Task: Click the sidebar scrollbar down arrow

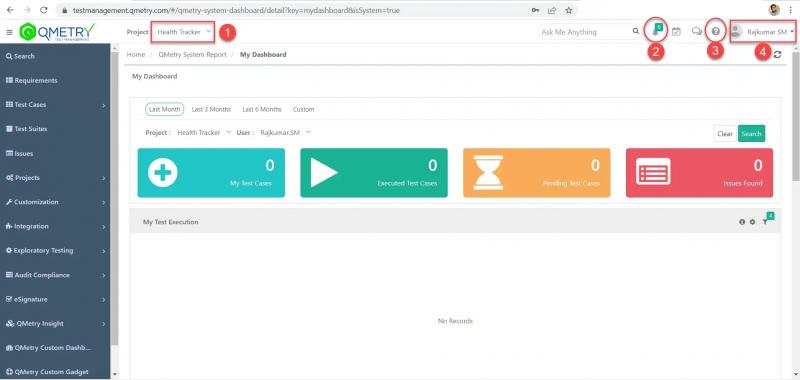Action: tap(114, 374)
